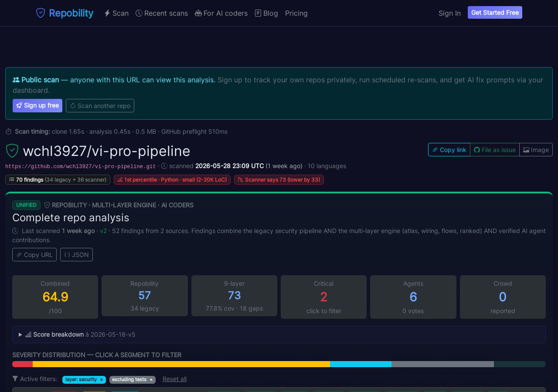Click the people icon beside Public scan
558x392 pixels.
click(16, 80)
